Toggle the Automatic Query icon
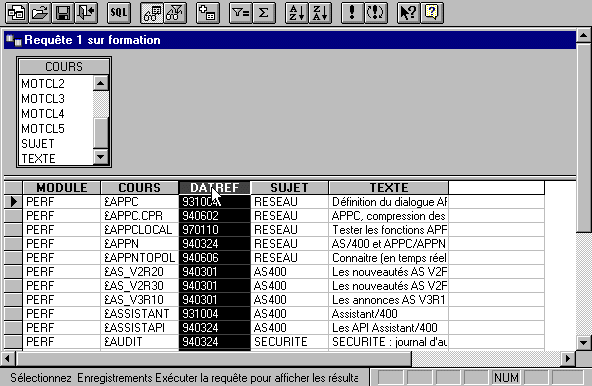592x386 pixels. click(375, 13)
